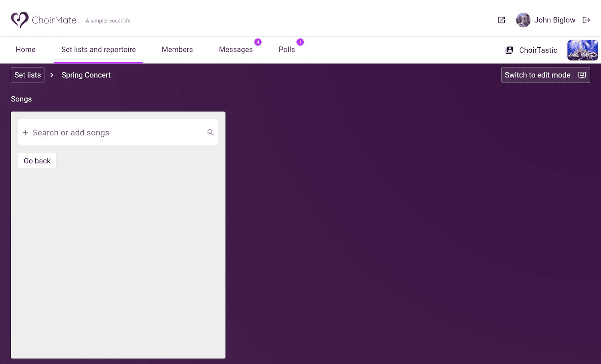Click the breadcrumb chevron separator

52,75
